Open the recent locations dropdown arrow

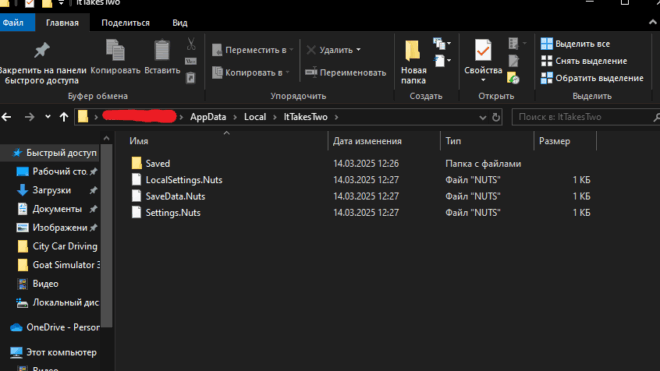(48, 117)
